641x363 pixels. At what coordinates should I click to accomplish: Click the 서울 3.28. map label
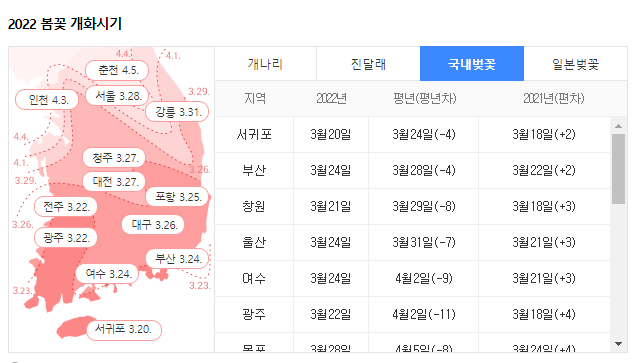(118, 96)
